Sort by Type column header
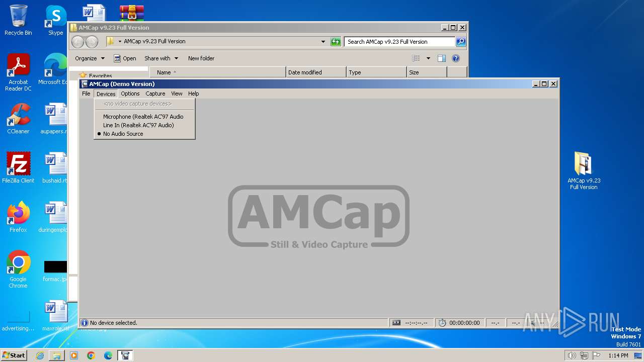The image size is (644, 362). [x=376, y=72]
